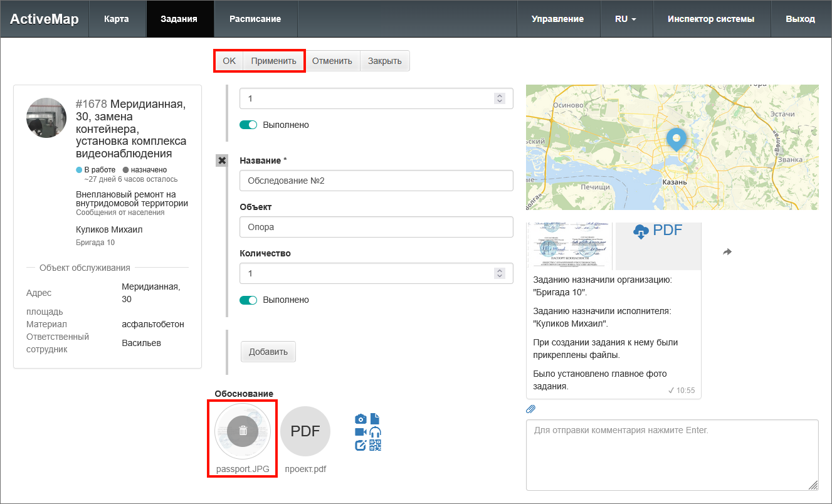Open the Расписание tab
Image resolution: width=832 pixels, height=504 pixels.
(255, 19)
